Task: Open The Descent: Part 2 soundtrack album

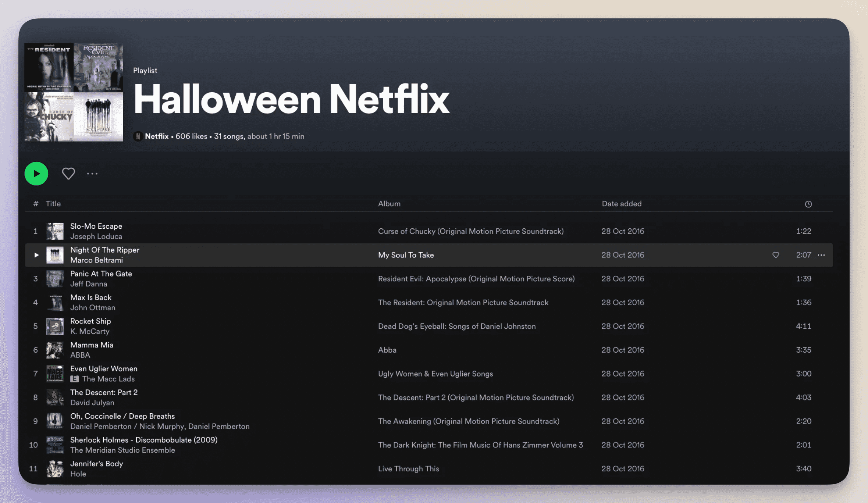Action: 476,397
